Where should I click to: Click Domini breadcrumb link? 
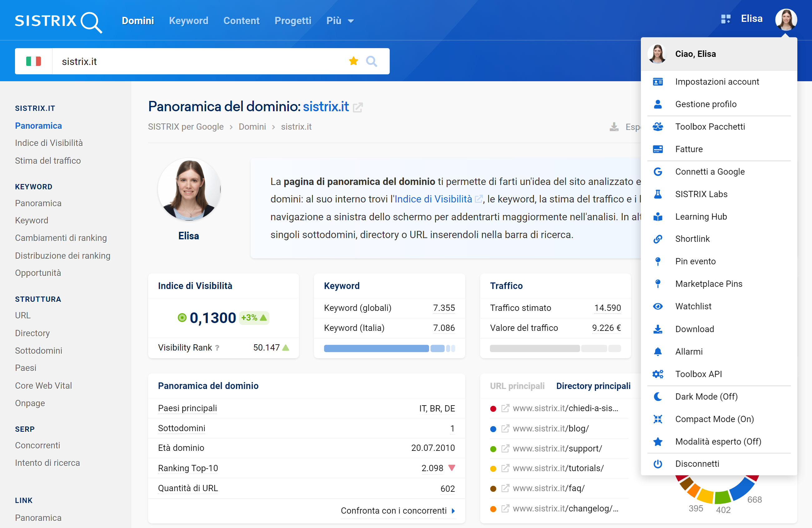252,127
